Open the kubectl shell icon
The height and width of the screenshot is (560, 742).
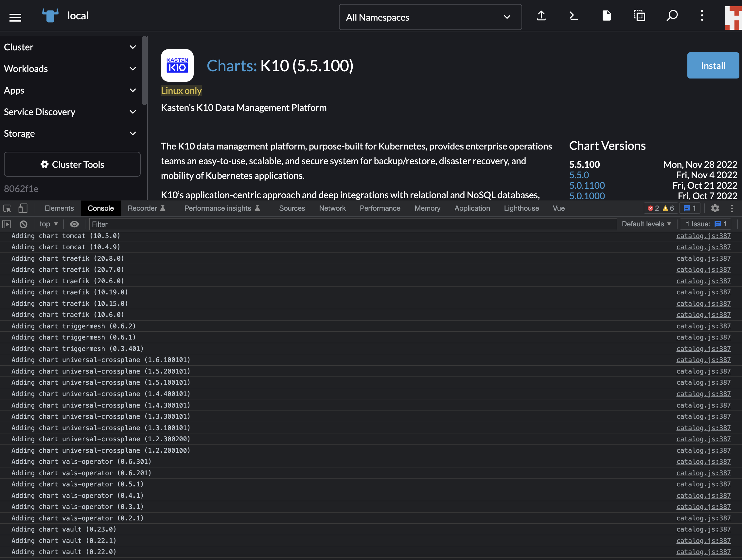pyautogui.click(x=574, y=16)
